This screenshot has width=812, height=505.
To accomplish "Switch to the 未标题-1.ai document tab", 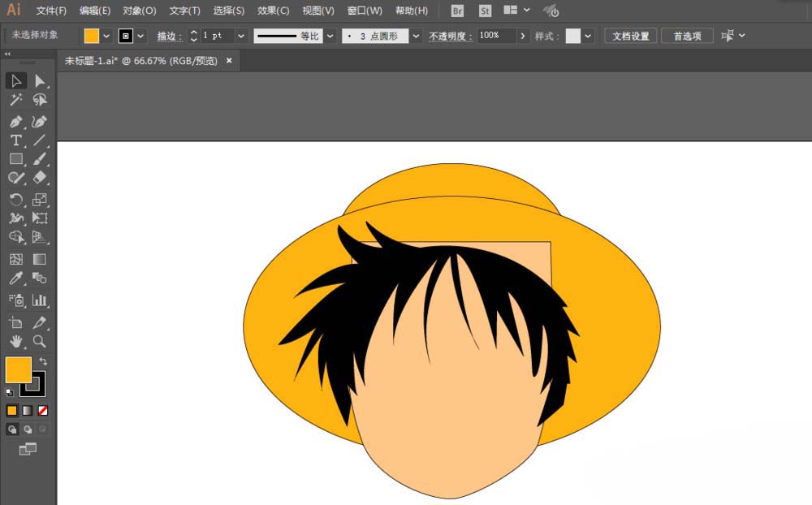I will click(x=140, y=61).
